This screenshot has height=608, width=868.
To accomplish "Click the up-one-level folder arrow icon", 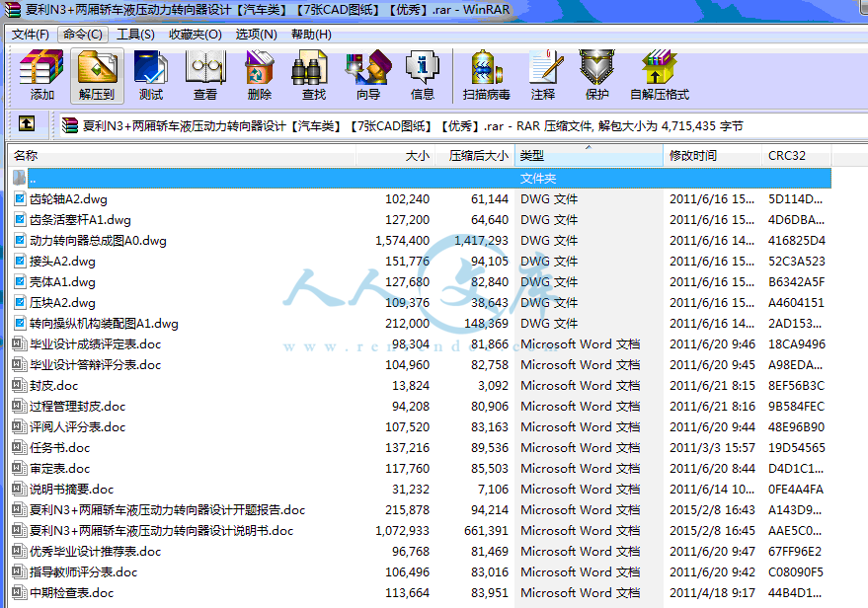I will pyautogui.click(x=27, y=124).
